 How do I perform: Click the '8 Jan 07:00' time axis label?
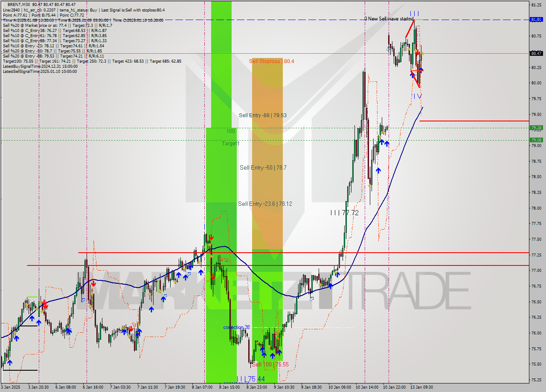[x=202, y=387]
